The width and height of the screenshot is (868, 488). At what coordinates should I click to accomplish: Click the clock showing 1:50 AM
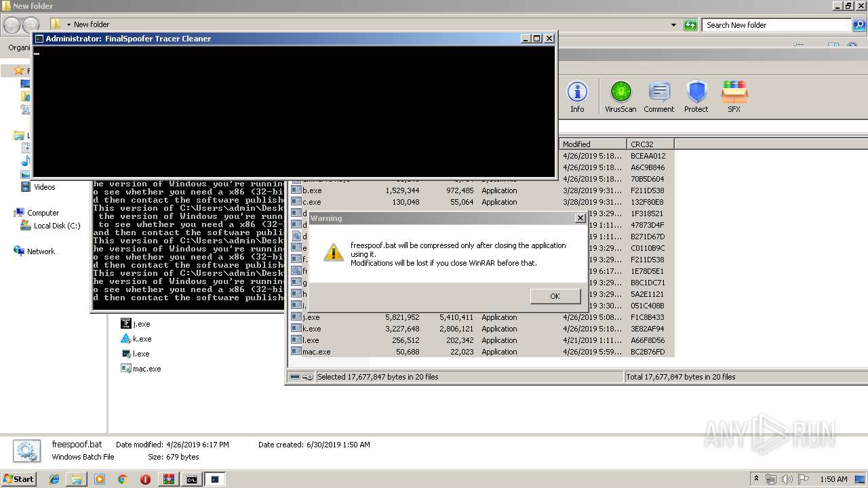coord(833,479)
